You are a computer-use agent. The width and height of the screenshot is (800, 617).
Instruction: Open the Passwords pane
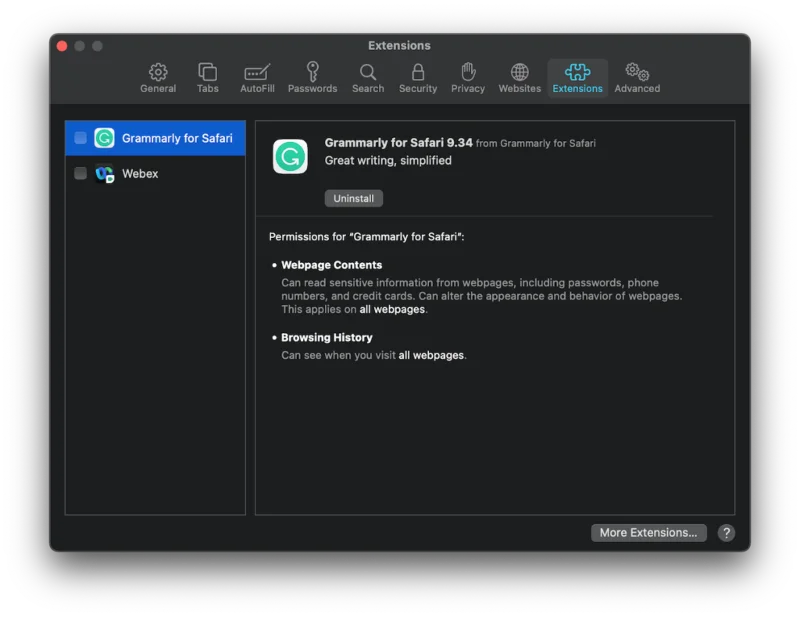coord(312,78)
